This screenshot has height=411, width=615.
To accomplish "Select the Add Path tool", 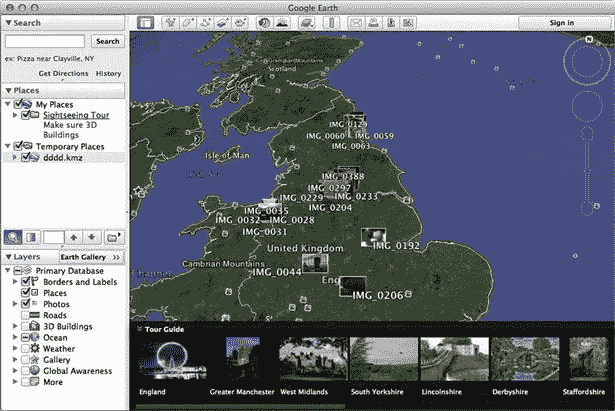I will point(205,23).
